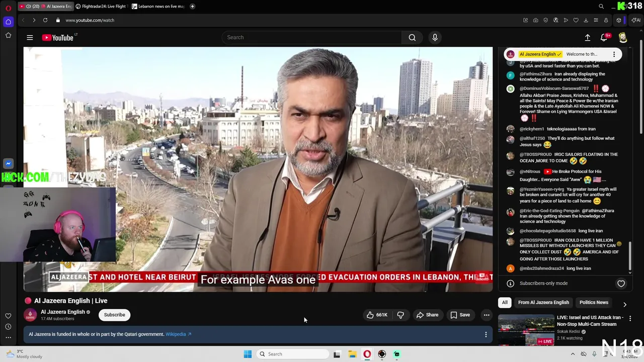This screenshot has width=644, height=362.
Task: Open the Opera sidebar bookmarks star
Action: (8, 35)
